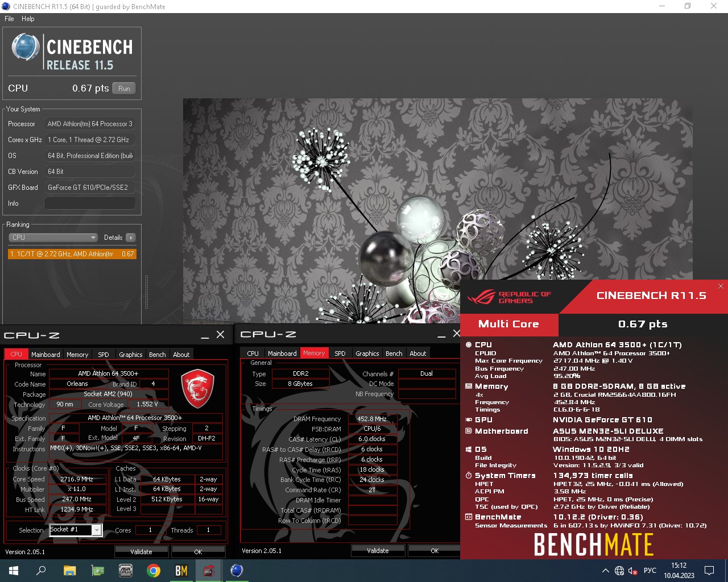The image size is (728, 582).
Task: Open the green graphics card taskbar app
Action: tap(97, 571)
